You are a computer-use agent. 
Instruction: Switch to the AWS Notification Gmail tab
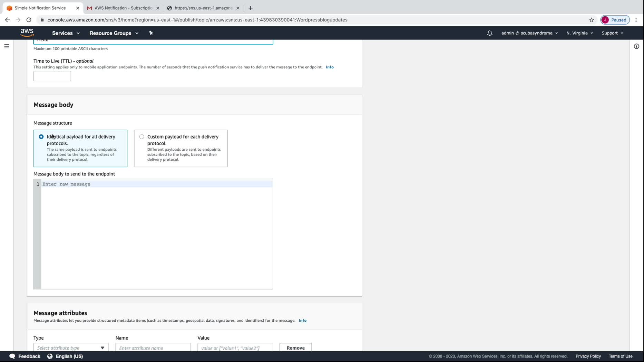coord(124,8)
